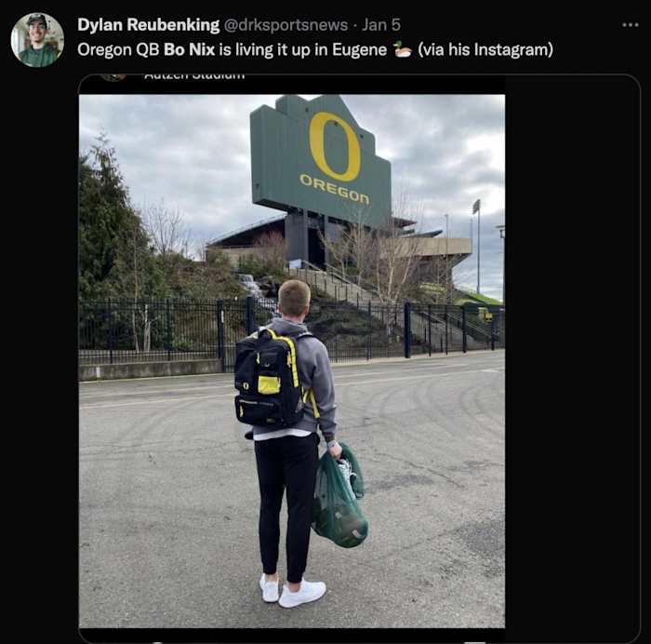Visit the @drksportsnews handle link
Image resolution: width=651 pixels, height=644 pixels.
(x=286, y=25)
